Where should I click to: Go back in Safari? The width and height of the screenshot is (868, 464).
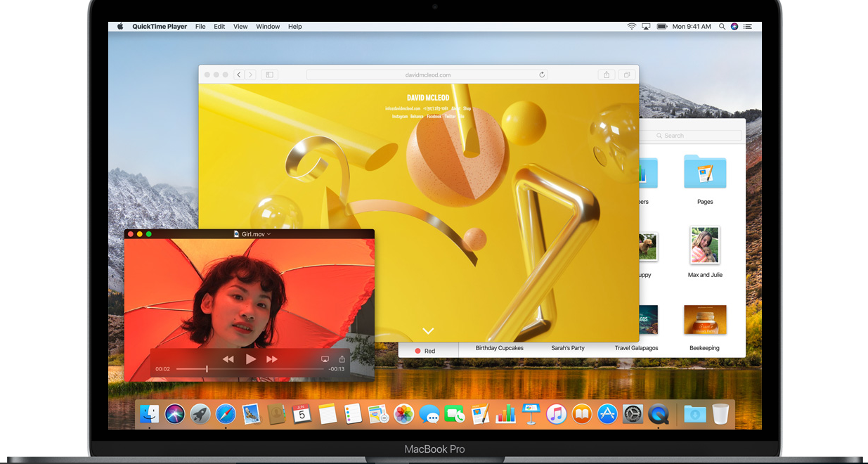click(239, 75)
